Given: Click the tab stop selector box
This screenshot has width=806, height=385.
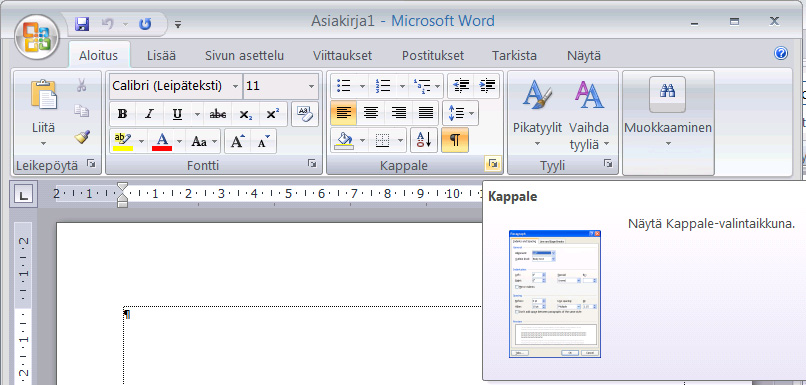Looking at the screenshot, I should [23, 195].
